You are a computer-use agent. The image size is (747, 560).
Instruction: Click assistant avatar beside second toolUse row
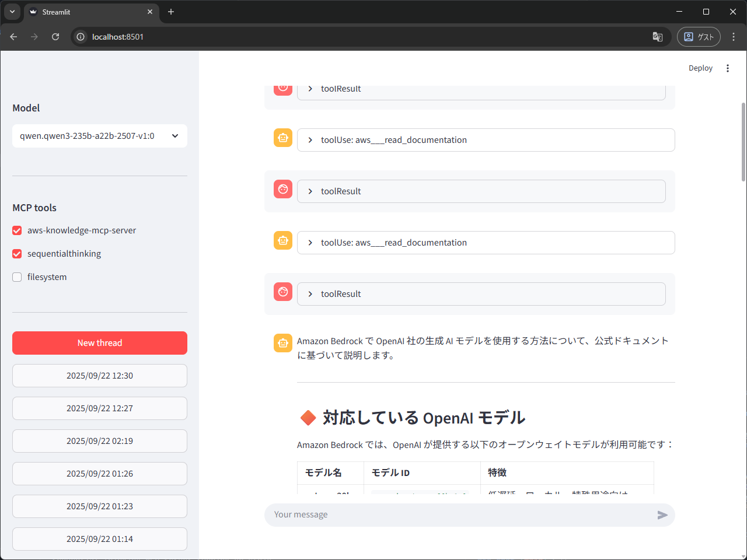tap(283, 240)
